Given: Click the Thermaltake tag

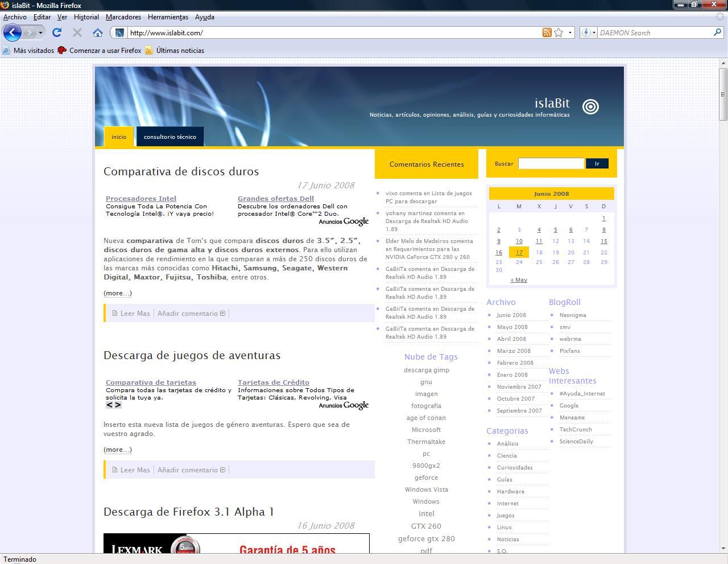Looking at the screenshot, I should point(426,442).
